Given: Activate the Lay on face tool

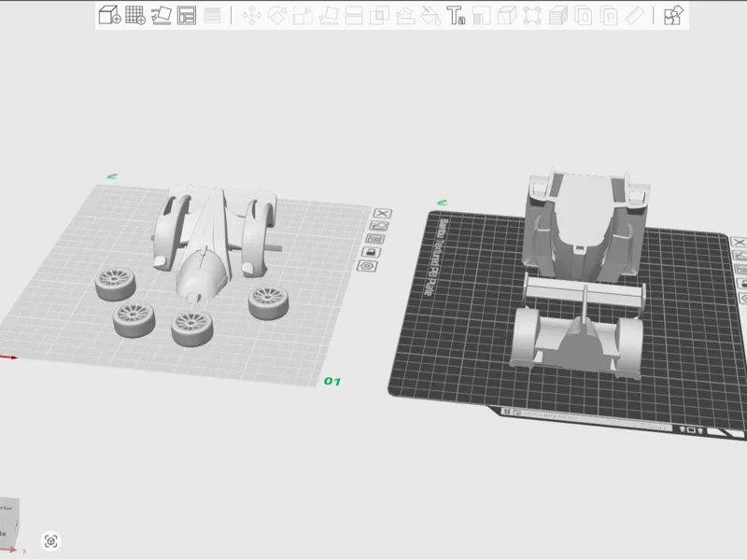Looking at the screenshot, I should pyautogui.click(x=329, y=16).
